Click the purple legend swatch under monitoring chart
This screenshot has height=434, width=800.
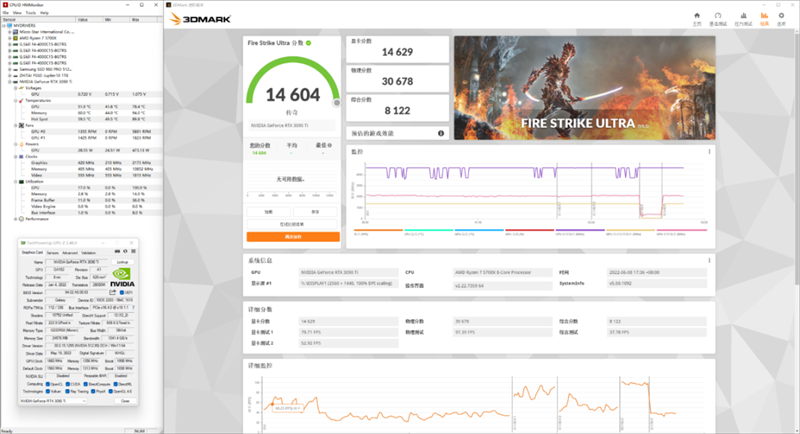point(580,230)
